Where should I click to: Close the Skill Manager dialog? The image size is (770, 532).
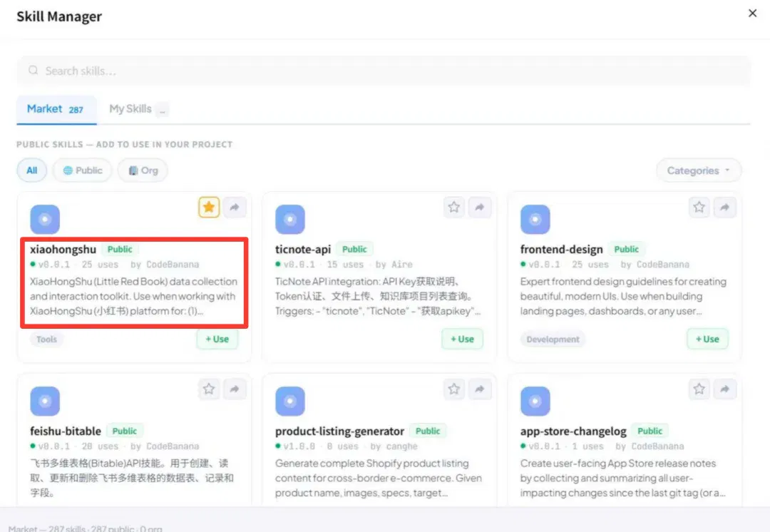point(752,14)
